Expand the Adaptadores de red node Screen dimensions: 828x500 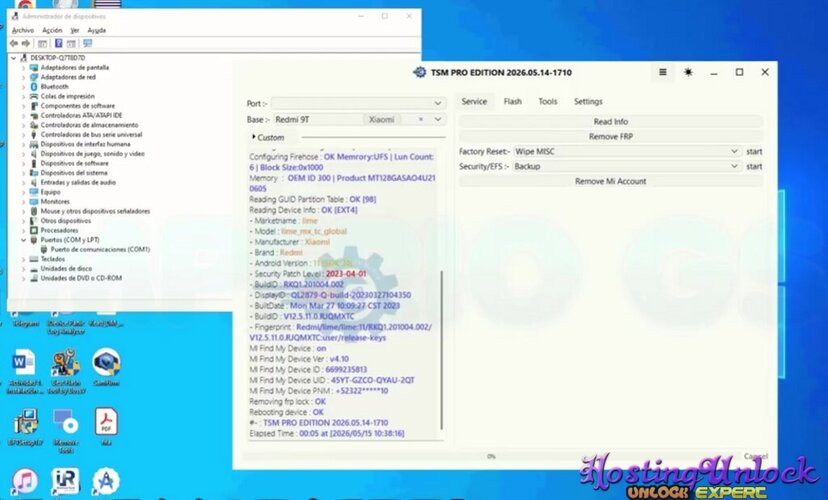pos(23,77)
